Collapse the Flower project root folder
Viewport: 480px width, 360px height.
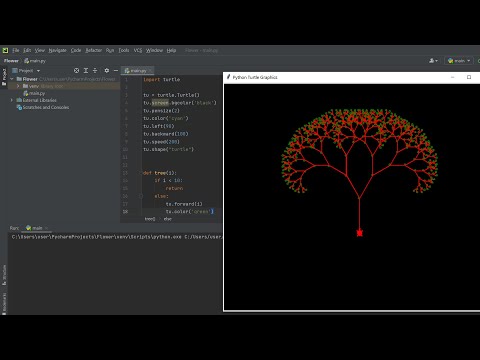coord(12,79)
